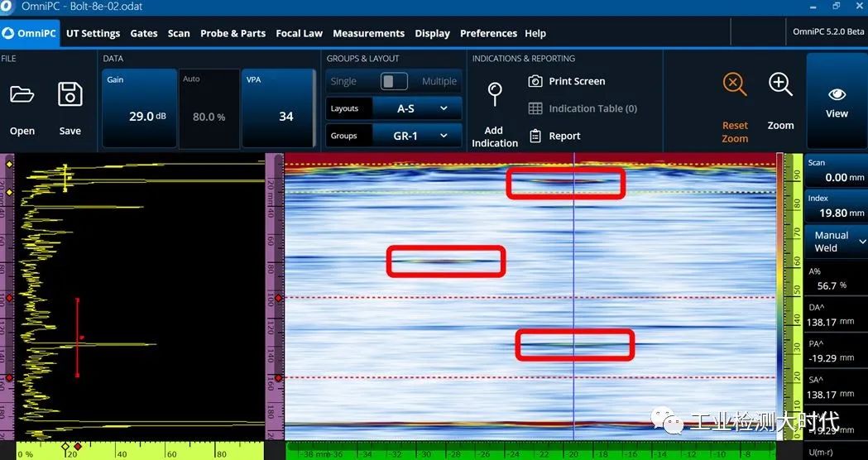Open the OmniPC main menu tab

tap(30, 33)
